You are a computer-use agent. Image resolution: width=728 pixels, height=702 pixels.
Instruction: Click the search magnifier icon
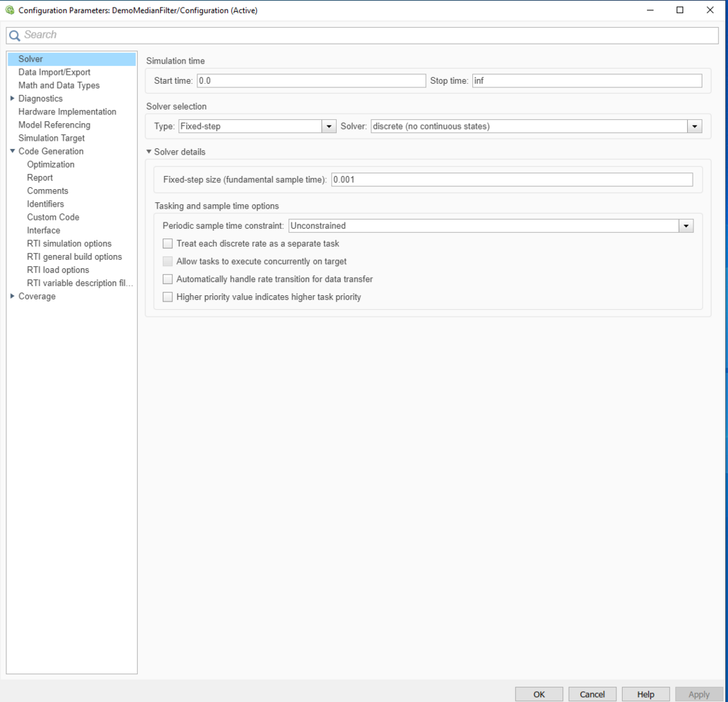point(15,35)
